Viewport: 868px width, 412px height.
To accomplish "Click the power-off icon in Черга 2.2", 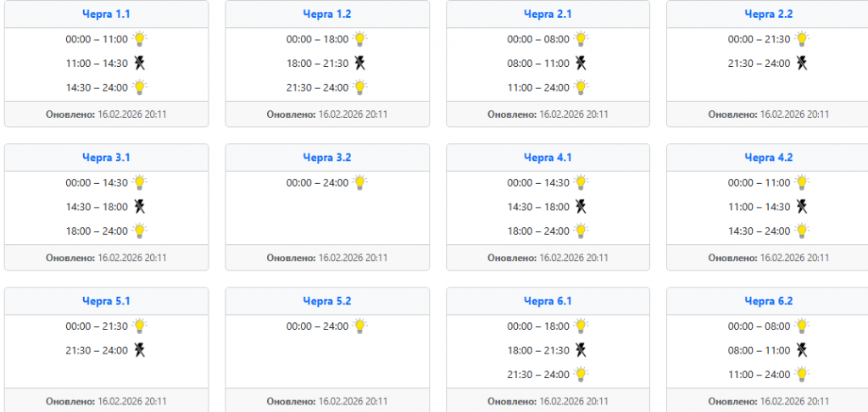I will (x=802, y=63).
